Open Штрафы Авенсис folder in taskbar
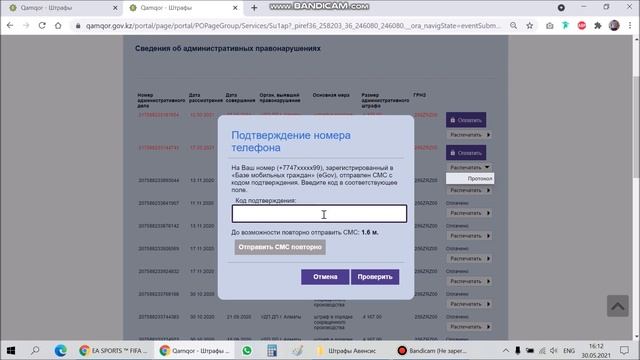Image resolution: width=640 pixels, height=360 pixels. [346, 350]
